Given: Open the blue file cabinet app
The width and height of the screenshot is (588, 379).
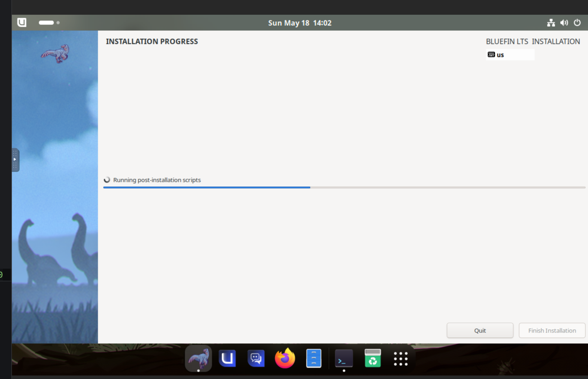Looking at the screenshot, I should 314,358.
